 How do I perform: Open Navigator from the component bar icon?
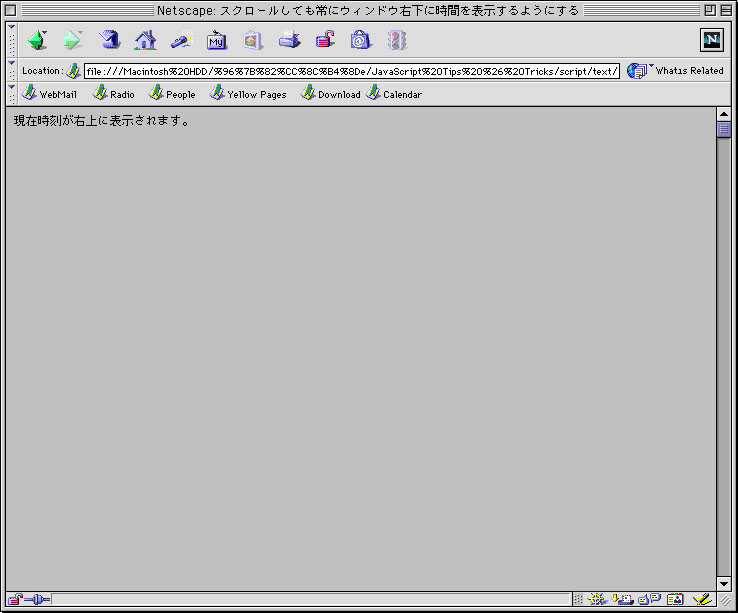pos(596,599)
